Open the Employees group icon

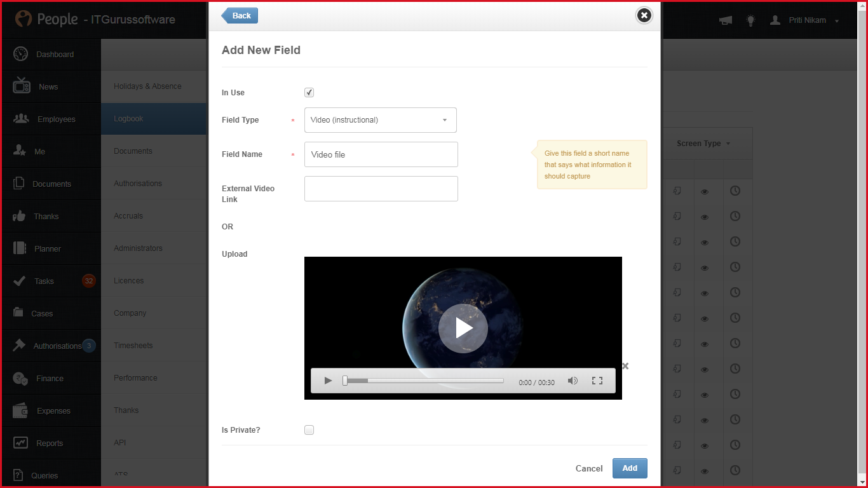(21, 119)
